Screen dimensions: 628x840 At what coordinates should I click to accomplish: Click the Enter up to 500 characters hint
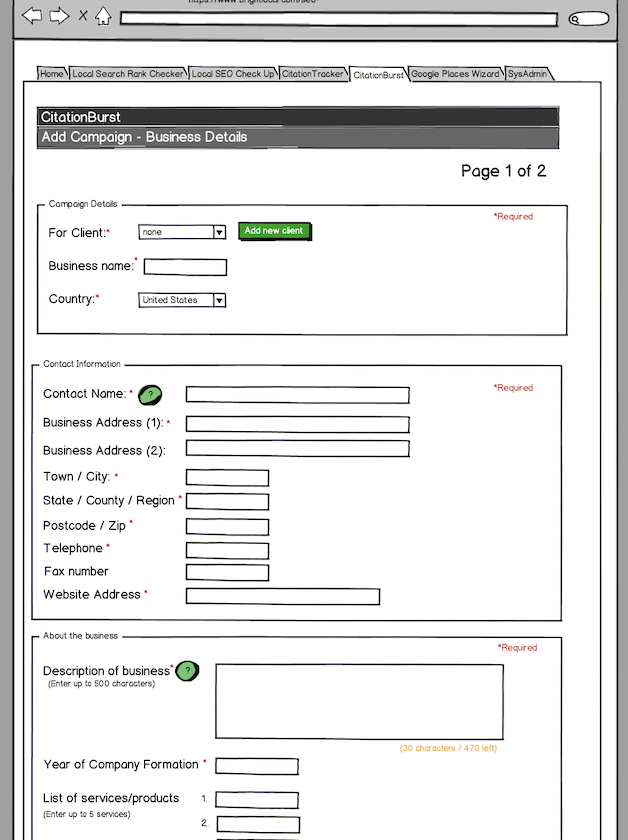click(101, 684)
